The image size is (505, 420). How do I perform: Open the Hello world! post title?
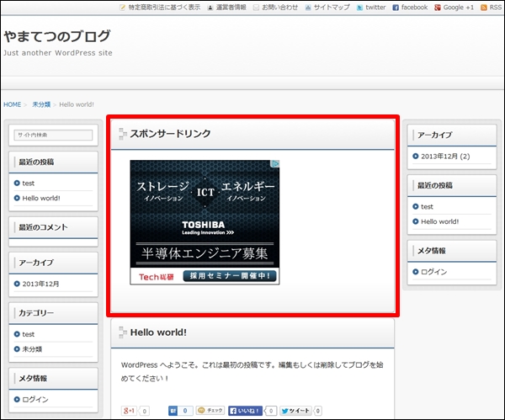pos(158,332)
